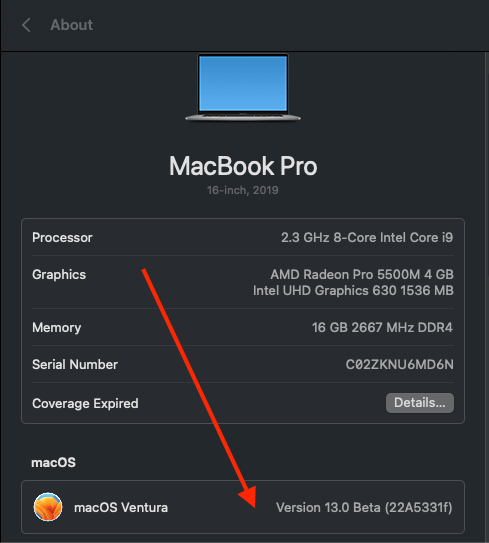The height and width of the screenshot is (543, 489).
Task: Select the Processor row label
Action: tap(62, 238)
